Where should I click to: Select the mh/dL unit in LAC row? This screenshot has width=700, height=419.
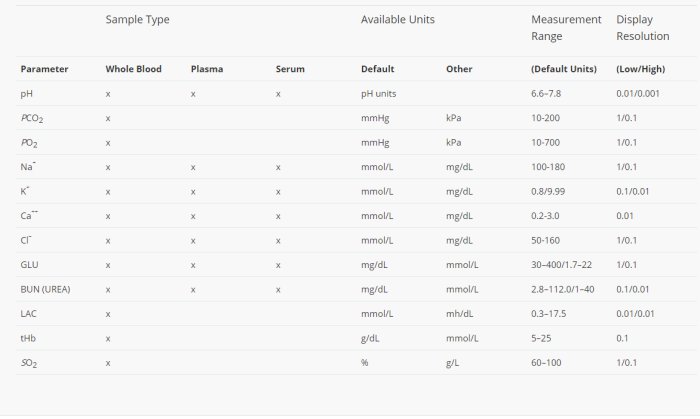tap(460, 313)
